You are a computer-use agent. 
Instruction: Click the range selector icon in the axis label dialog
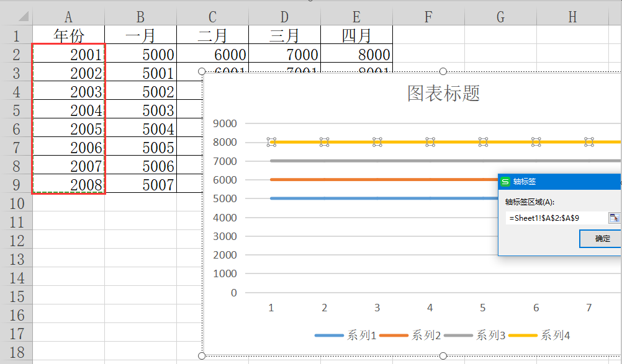[614, 218]
